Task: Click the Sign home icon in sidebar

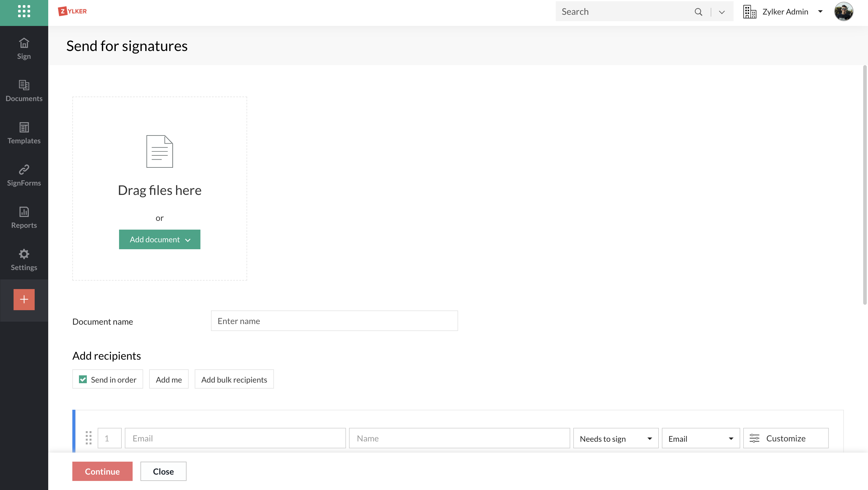Action: pyautogui.click(x=24, y=43)
